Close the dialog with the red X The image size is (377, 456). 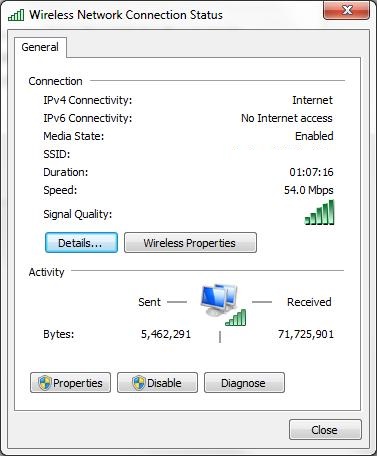pos(346,10)
